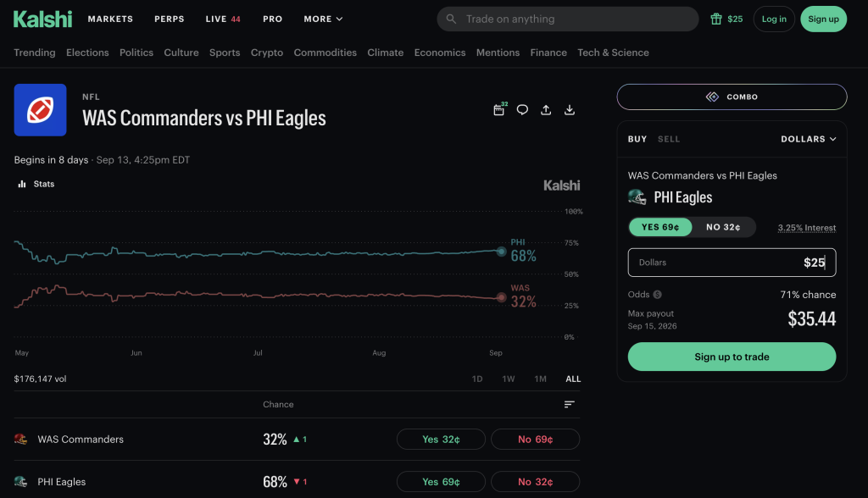Click Sign up to trade button
Image resolution: width=868 pixels, height=498 pixels.
(x=732, y=357)
